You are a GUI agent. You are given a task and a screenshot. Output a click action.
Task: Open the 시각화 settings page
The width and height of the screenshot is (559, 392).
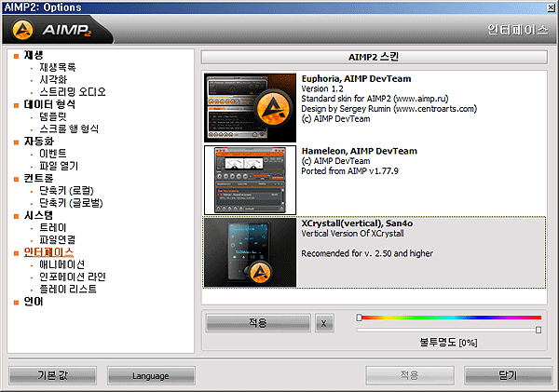[x=53, y=79]
